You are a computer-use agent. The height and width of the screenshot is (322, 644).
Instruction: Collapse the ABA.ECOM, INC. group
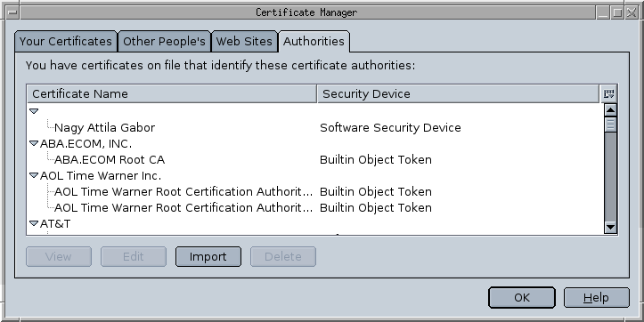click(x=34, y=143)
